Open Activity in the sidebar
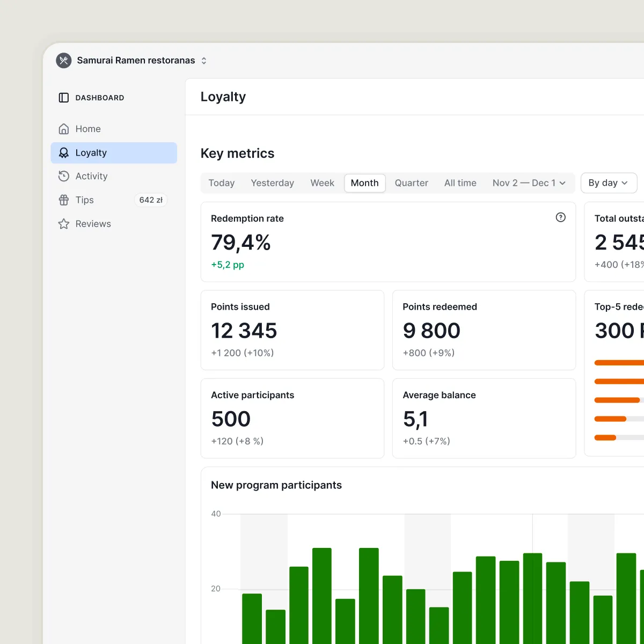 point(114,176)
